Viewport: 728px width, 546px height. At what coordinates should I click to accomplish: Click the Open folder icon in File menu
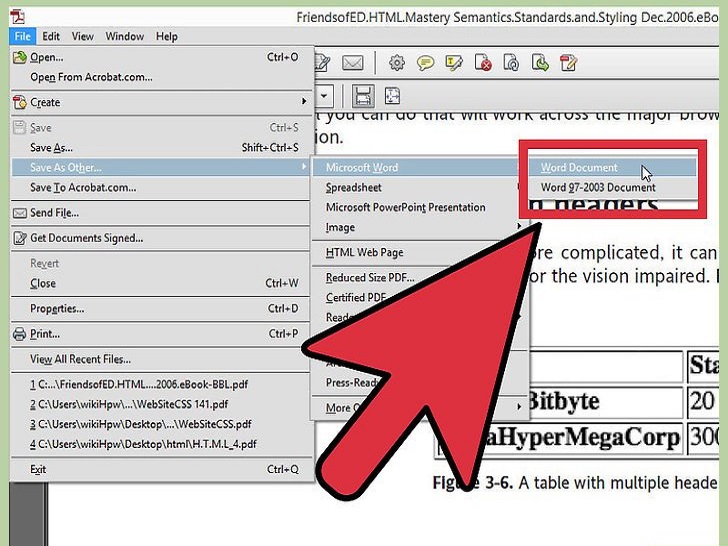[x=20, y=57]
